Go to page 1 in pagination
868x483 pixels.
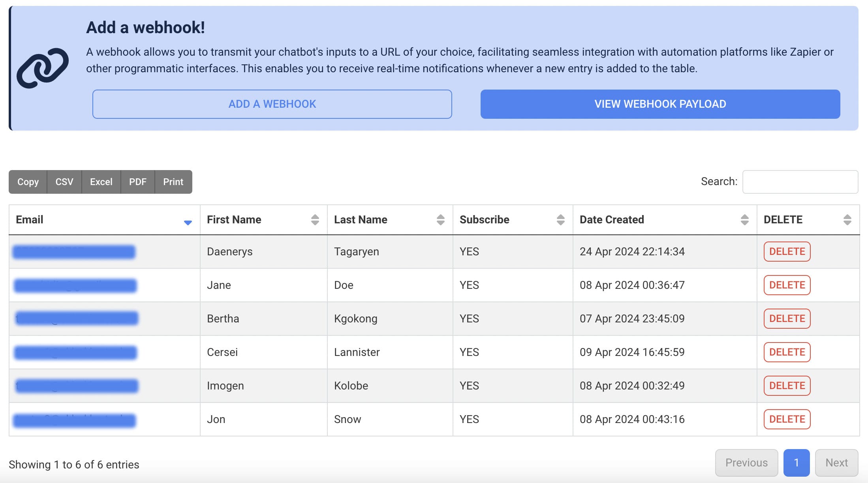[796, 463]
